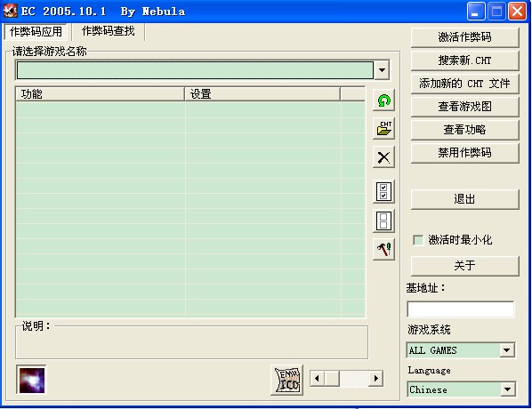Click the check-all checkboxes icon
Screen dimensions: 532x409
(x=383, y=192)
